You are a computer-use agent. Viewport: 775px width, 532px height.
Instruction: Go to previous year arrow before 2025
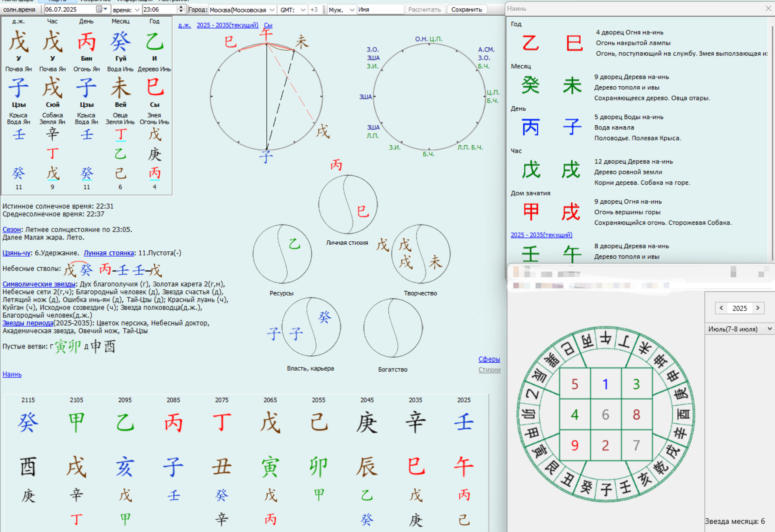(x=721, y=308)
